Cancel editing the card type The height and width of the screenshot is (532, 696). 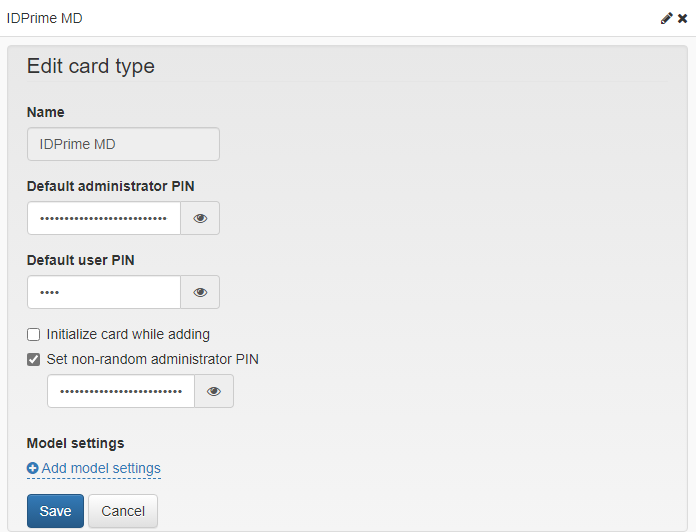(123, 511)
